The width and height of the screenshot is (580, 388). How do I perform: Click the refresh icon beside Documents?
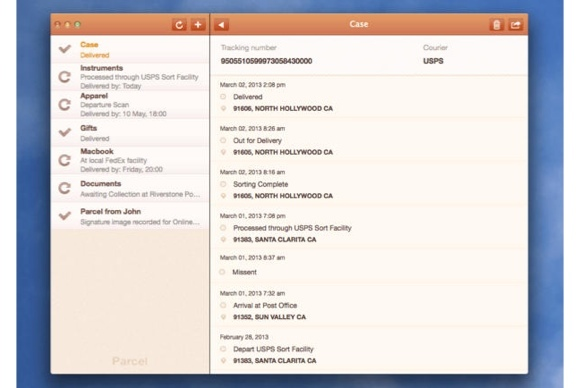pos(65,188)
